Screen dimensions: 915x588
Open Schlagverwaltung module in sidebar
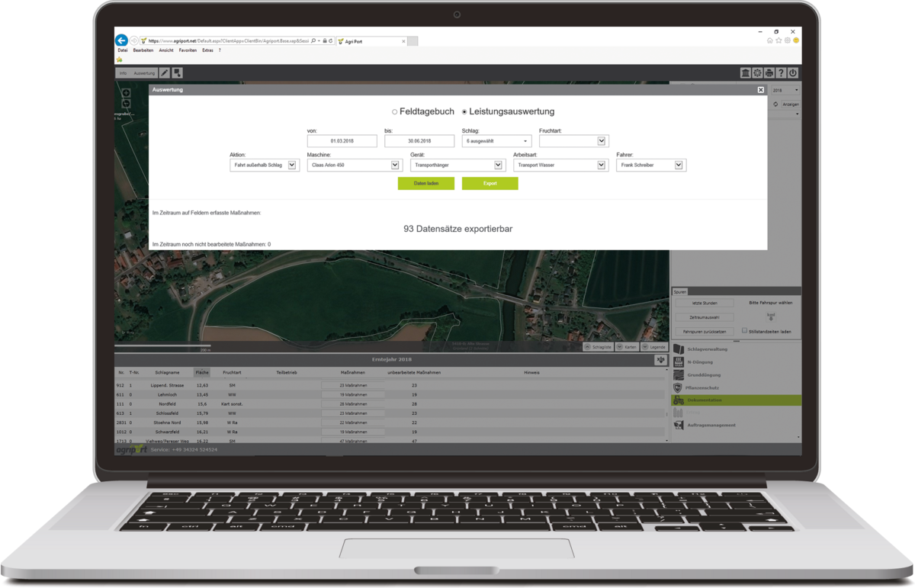click(709, 349)
